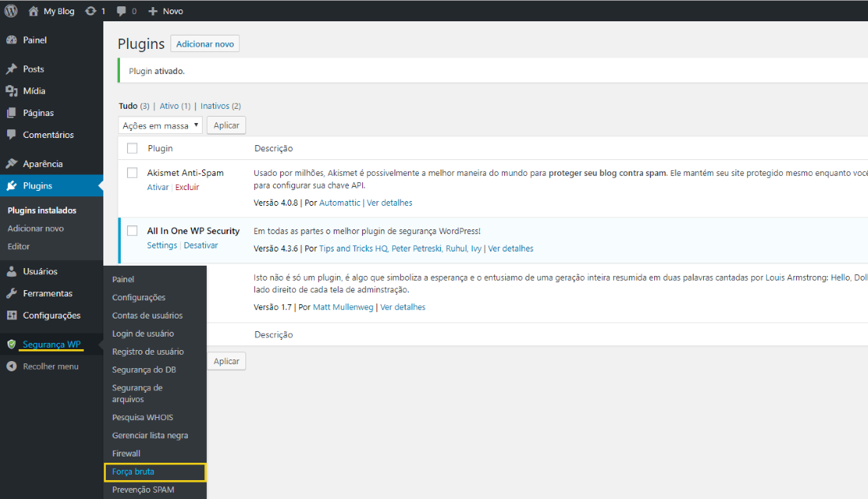The height and width of the screenshot is (499, 868).
Task: Open the Automattic author link
Action: tap(339, 203)
